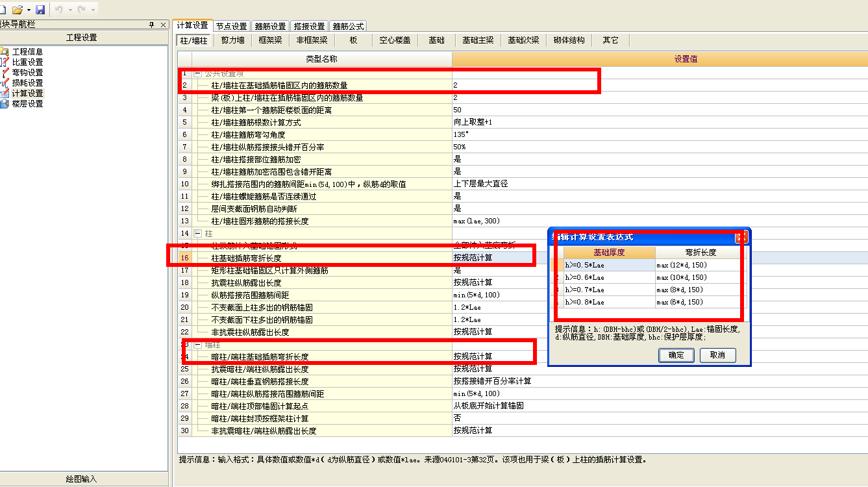Viewport: 868px width, 487px height.
Task: Select the 基础主梁 sub-tab
Action: coord(478,40)
